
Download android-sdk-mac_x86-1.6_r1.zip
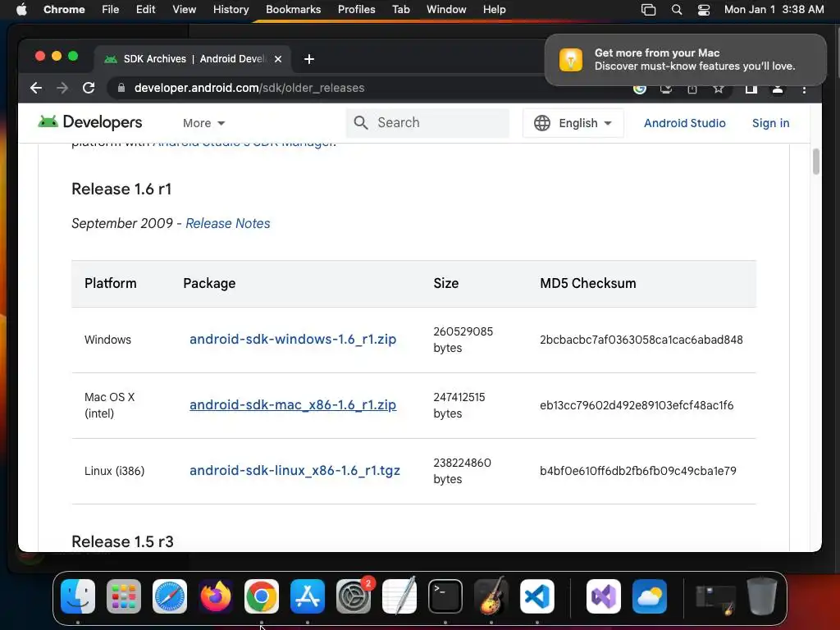tap(293, 405)
